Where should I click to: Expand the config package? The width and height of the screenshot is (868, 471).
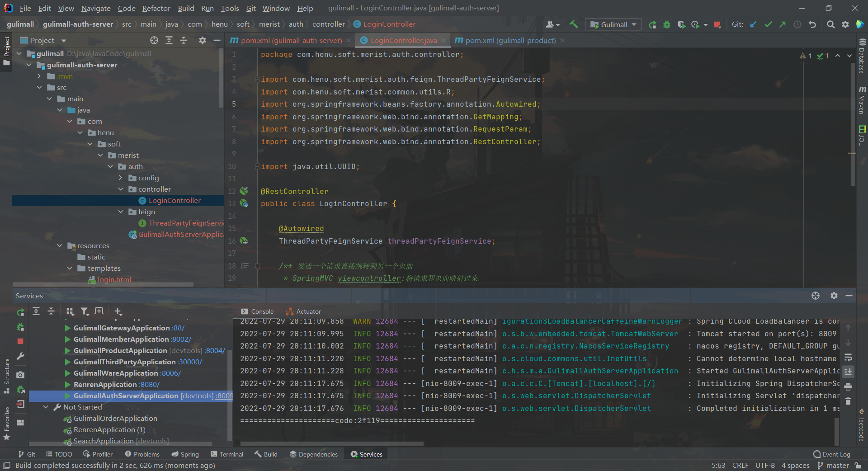point(121,178)
